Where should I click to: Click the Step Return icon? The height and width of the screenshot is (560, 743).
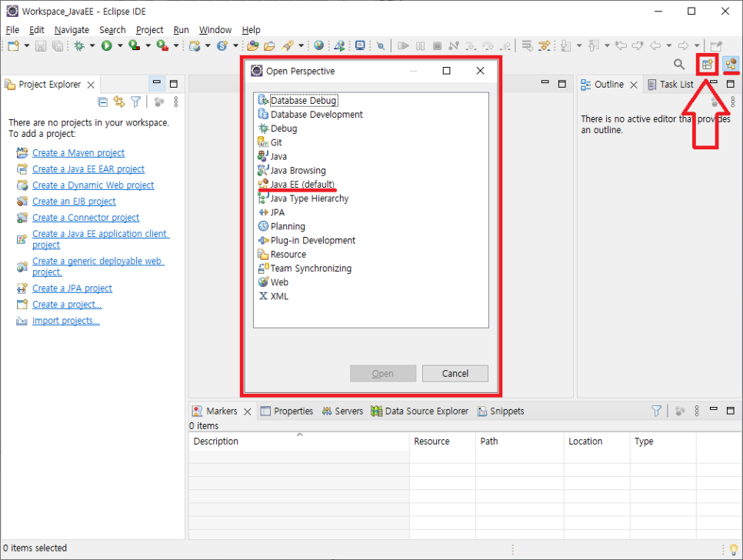click(x=505, y=46)
